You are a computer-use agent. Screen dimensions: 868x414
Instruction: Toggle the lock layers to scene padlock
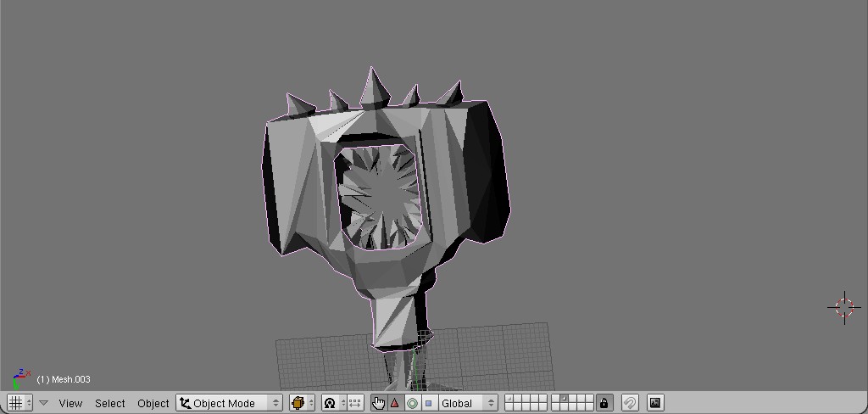604,403
